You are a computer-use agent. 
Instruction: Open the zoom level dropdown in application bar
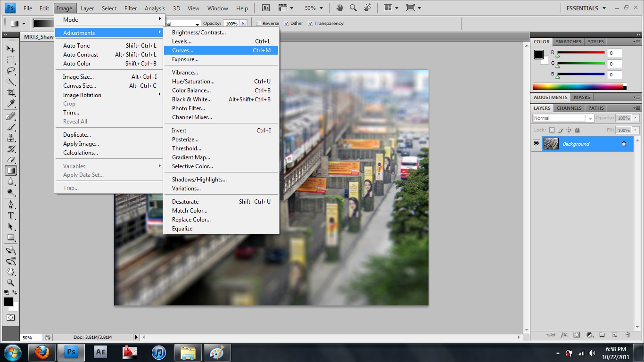[x=314, y=8]
